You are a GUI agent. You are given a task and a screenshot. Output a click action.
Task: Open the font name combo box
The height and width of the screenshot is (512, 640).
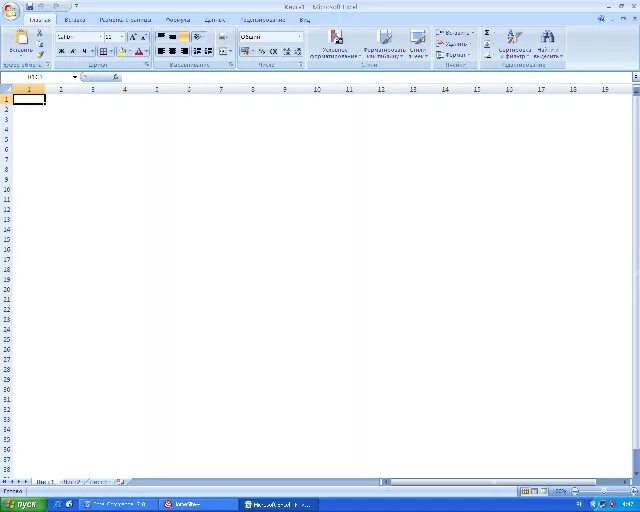click(x=79, y=37)
